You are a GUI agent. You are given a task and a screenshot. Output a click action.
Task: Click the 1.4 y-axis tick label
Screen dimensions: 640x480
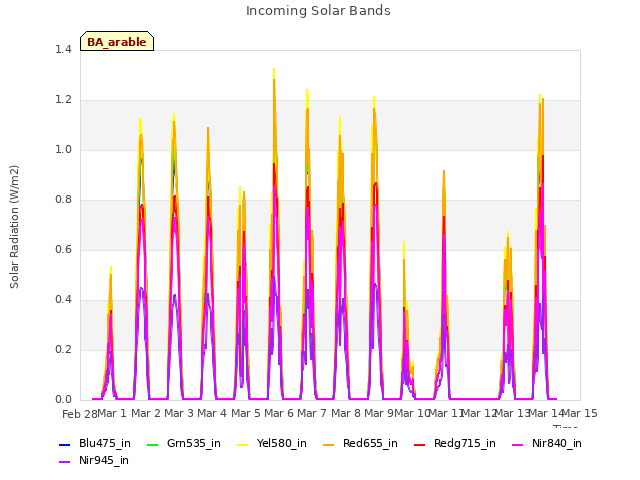[63, 50]
